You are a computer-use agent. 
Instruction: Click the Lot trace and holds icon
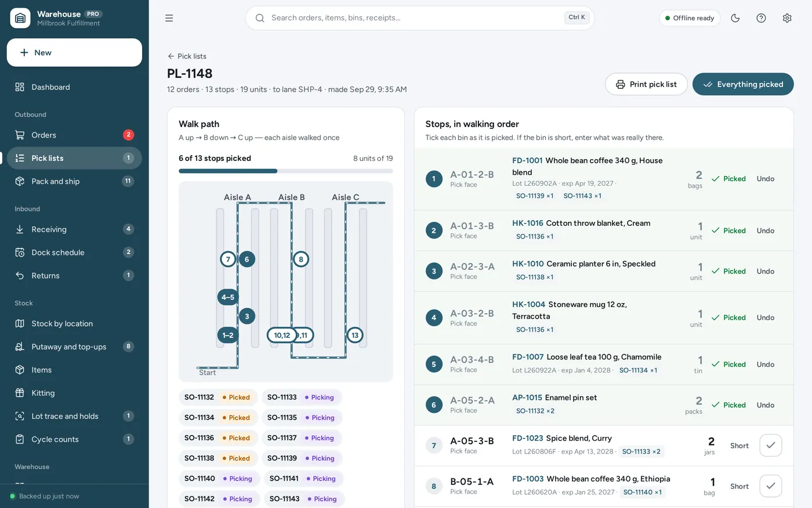point(20,416)
